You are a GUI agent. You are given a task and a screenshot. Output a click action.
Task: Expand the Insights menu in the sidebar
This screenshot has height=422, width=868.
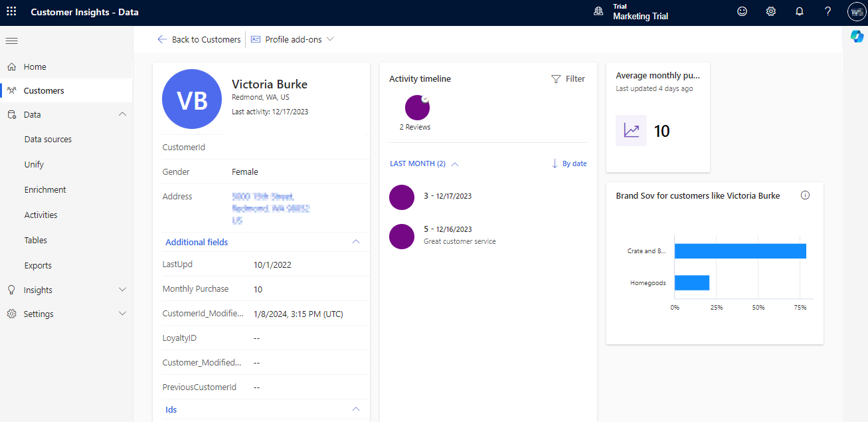point(66,289)
